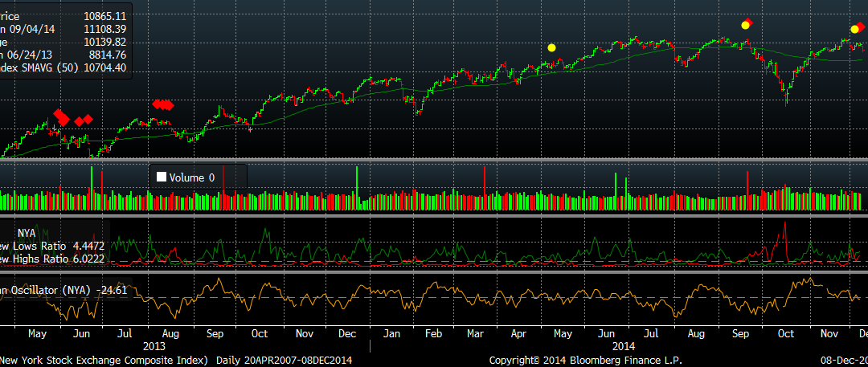The image size is (868, 367).
Task: Click the red diamond beside the December 2014 yellow dot
Action: click(861, 27)
